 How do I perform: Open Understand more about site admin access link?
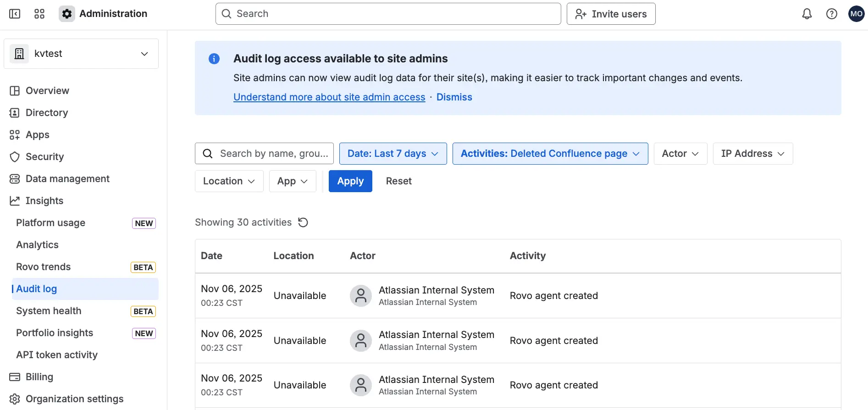[x=329, y=97]
